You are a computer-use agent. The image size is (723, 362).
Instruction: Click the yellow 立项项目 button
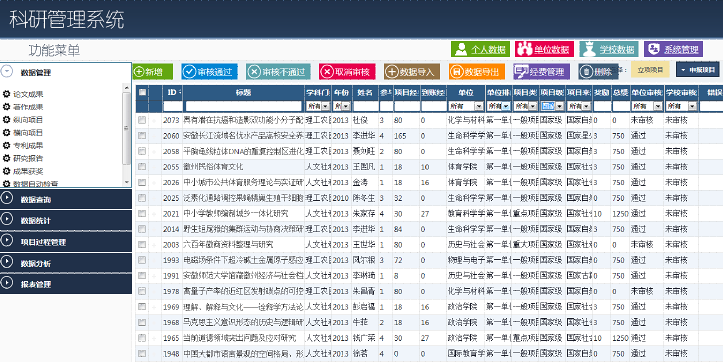[x=650, y=70]
